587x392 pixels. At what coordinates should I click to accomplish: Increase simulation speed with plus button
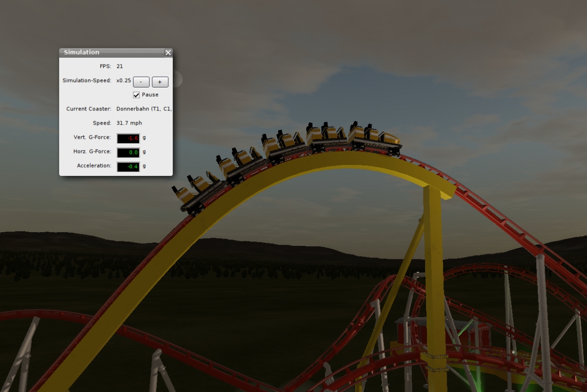[x=160, y=82]
